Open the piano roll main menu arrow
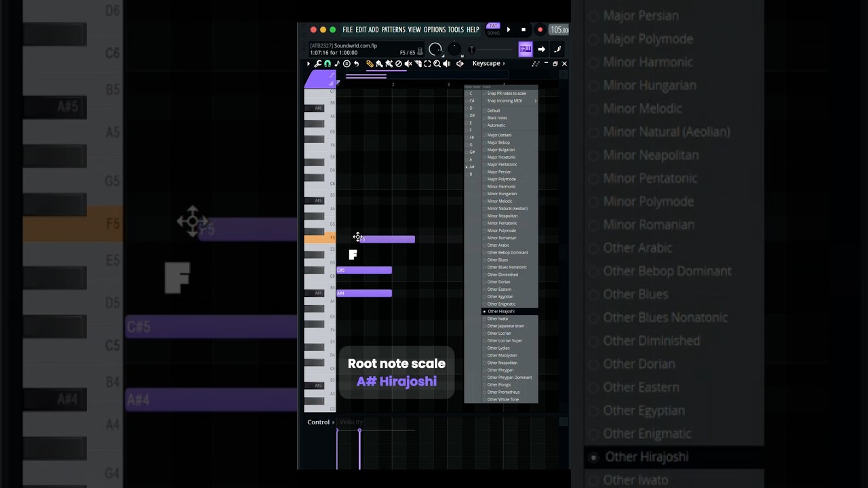This screenshot has height=488, width=868. coord(309,64)
